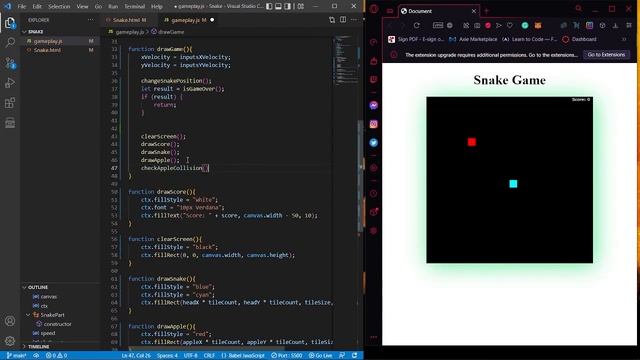Collapse SNAKE folder section in Explorer
640x360 pixels.
tap(59, 31)
